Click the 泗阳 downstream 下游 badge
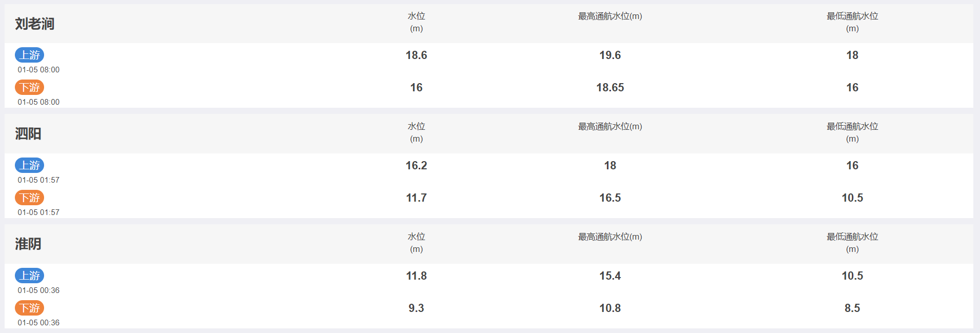 pyautogui.click(x=29, y=198)
